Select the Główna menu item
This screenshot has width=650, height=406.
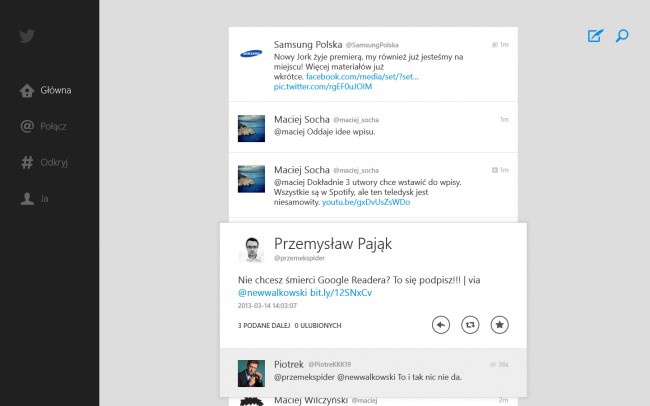click(56, 90)
